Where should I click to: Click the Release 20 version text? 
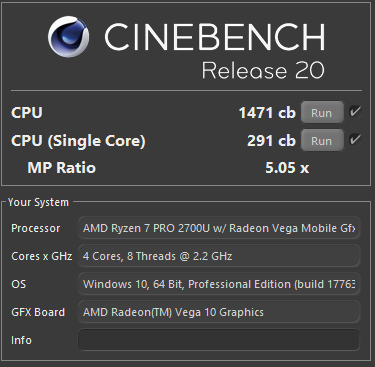pos(263,70)
